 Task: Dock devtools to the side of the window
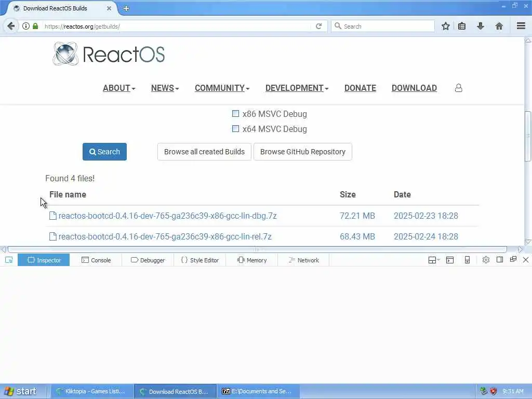coord(499,260)
